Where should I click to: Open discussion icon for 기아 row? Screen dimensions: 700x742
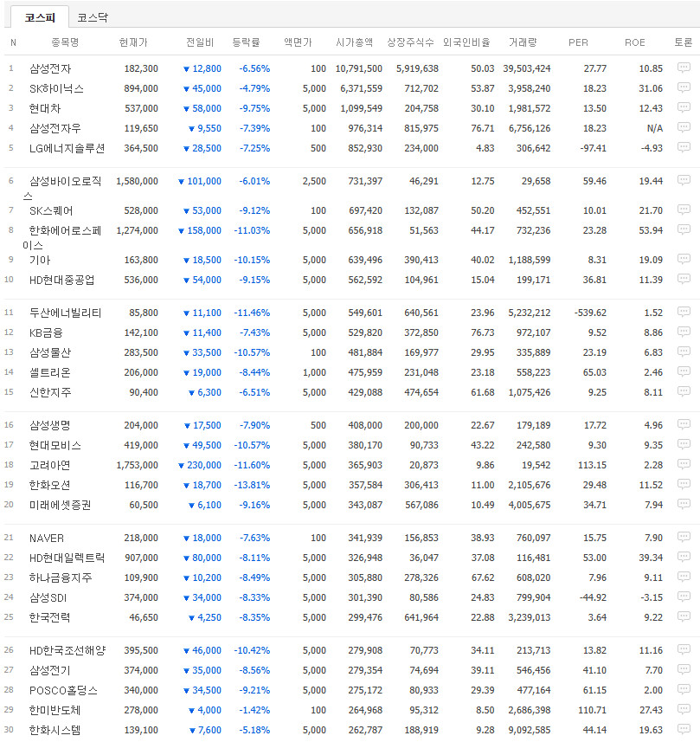(x=684, y=259)
